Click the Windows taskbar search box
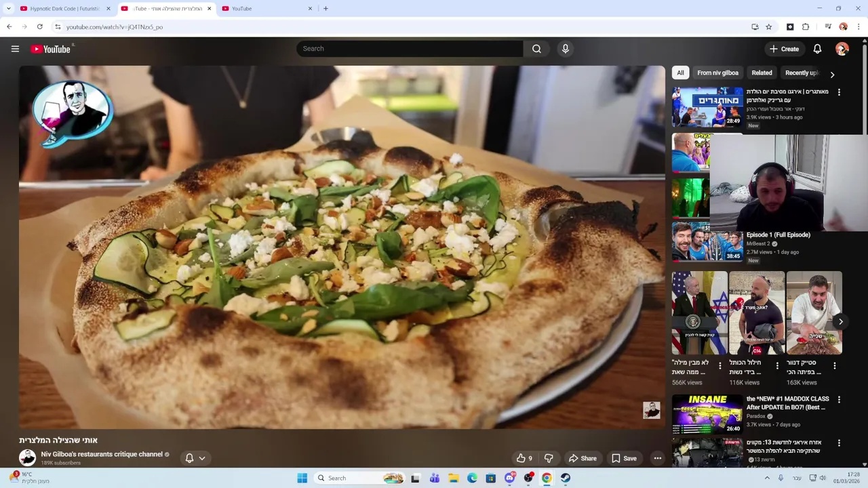The image size is (868, 488). tap(360, 478)
